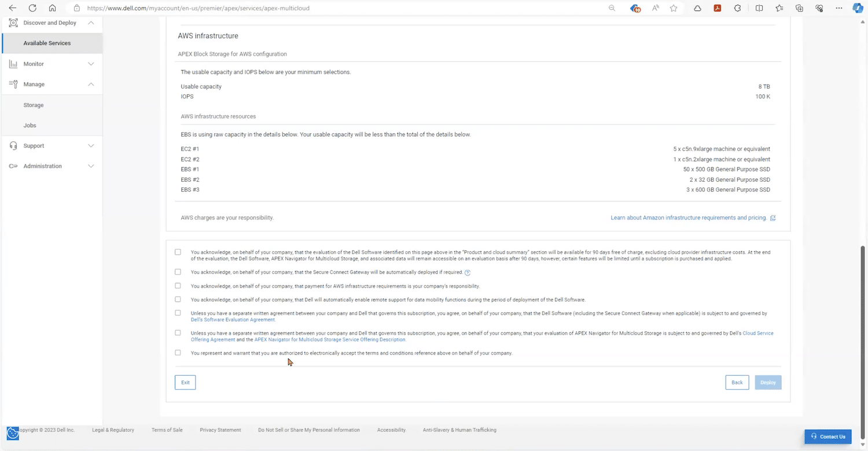
Task: Open browser settings and more menu
Action: tap(839, 8)
